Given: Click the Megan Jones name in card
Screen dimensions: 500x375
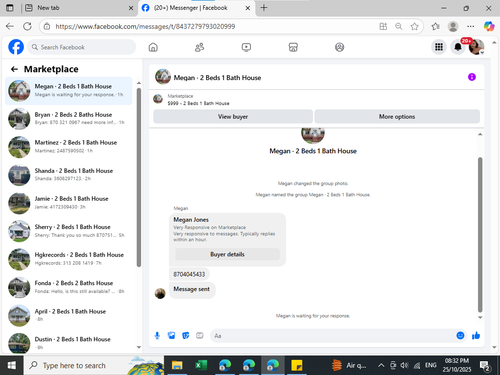Looking at the screenshot, I should coord(191,220).
